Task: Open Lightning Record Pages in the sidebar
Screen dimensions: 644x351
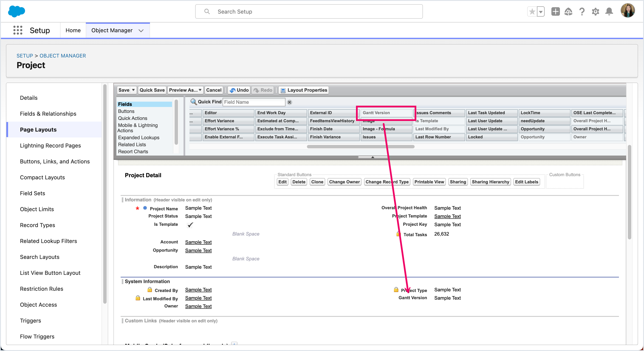Action: click(50, 145)
